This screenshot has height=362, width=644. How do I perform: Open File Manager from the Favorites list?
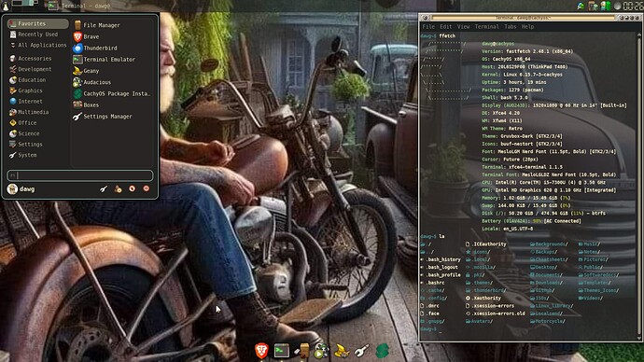(112, 25)
